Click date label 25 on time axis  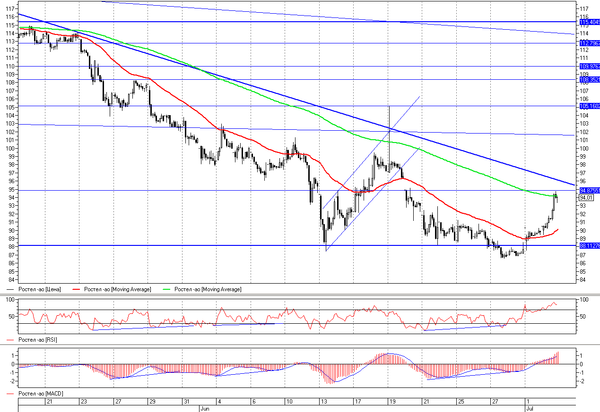click(x=461, y=402)
